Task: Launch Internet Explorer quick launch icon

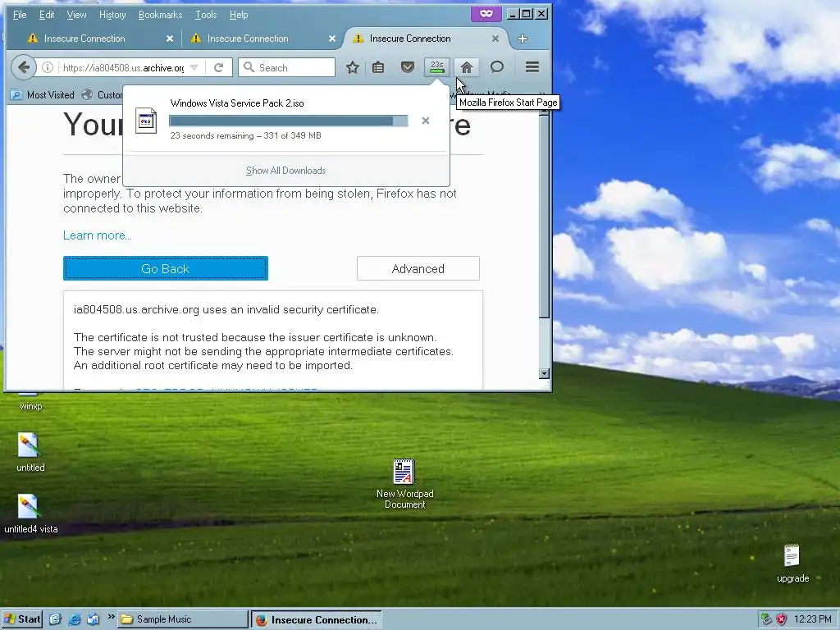Action: (x=75, y=619)
